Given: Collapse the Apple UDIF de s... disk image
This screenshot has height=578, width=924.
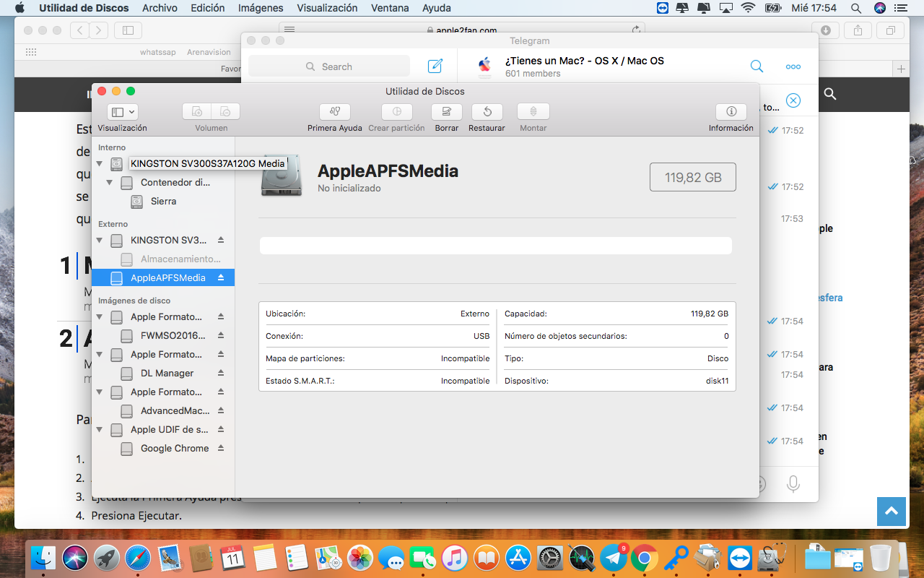Looking at the screenshot, I should pyautogui.click(x=100, y=429).
